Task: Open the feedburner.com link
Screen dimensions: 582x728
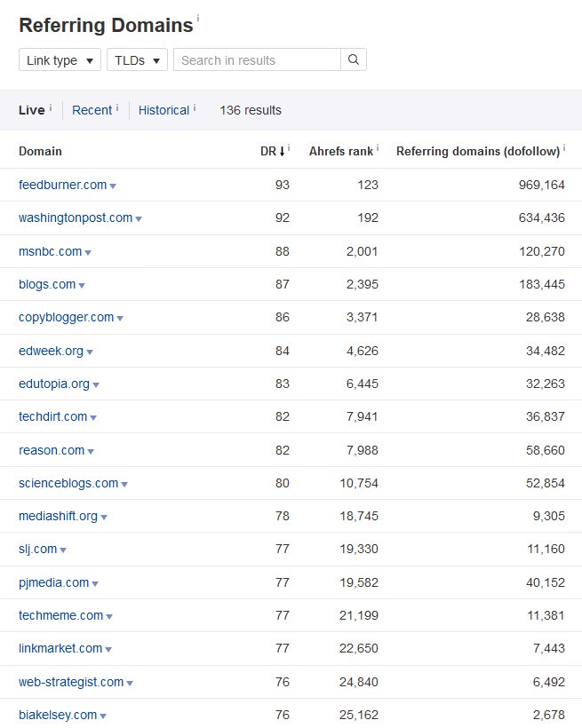Action: (x=63, y=185)
